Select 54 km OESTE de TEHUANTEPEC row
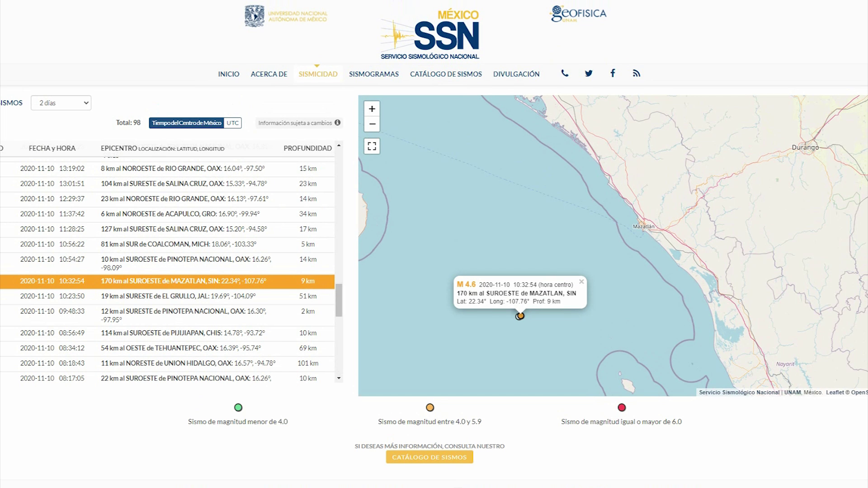 pos(167,348)
